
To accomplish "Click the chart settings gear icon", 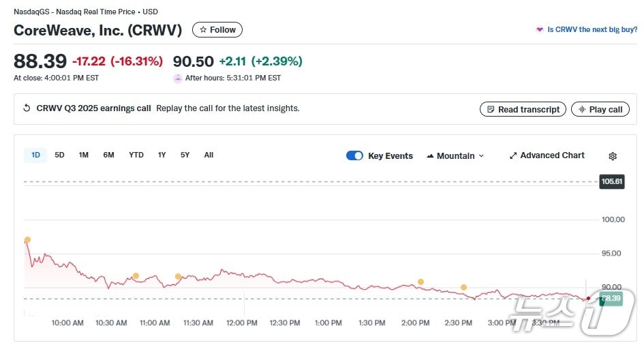I will [613, 156].
